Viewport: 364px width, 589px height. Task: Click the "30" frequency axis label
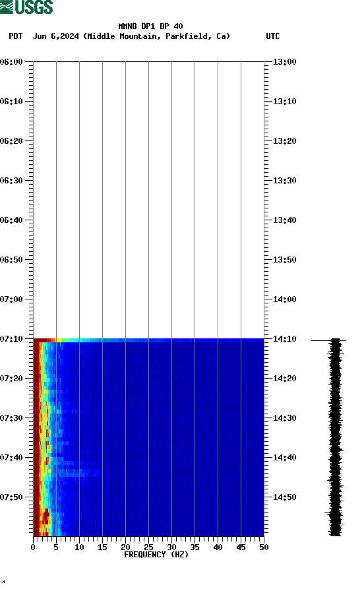coord(171,547)
